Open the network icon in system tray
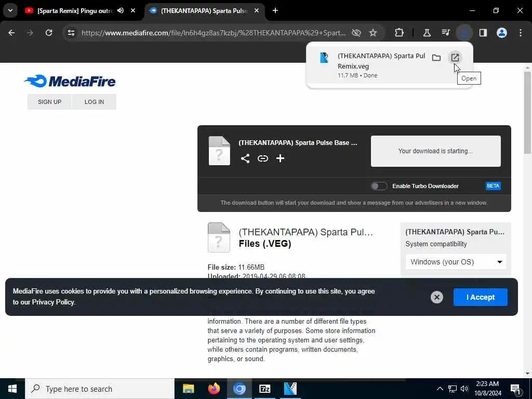The height and width of the screenshot is (399, 532). [x=453, y=389]
